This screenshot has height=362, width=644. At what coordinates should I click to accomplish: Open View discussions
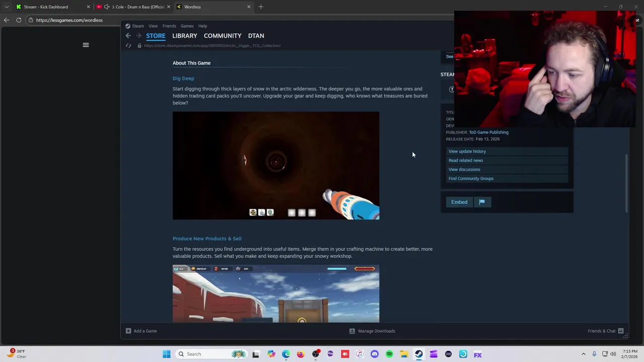pos(507,169)
